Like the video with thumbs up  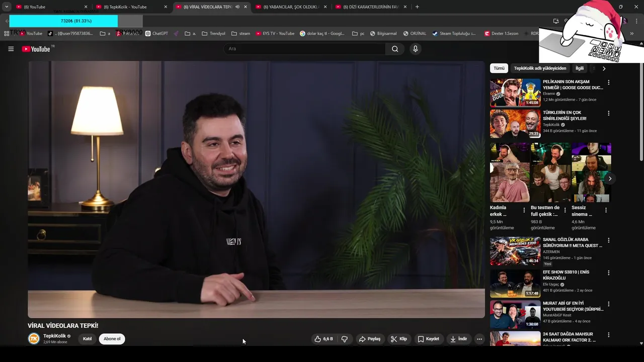[x=324, y=339]
